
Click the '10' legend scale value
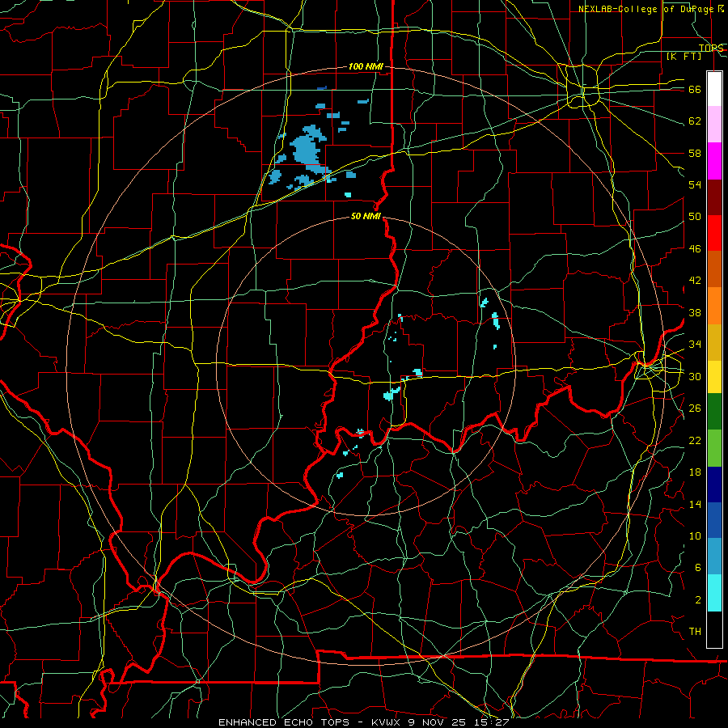coord(695,536)
